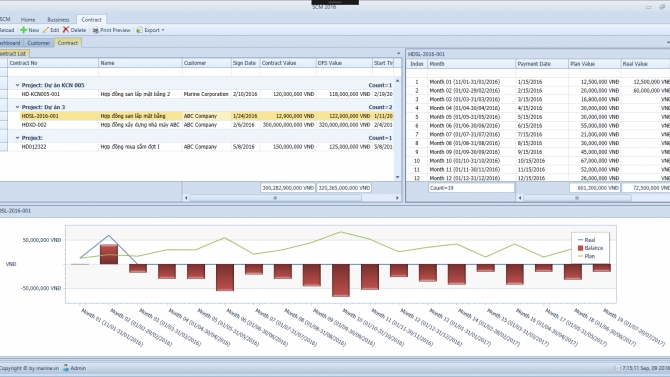Select the Contract document tab
The width and height of the screenshot is (670, 377).
[68, 43]
